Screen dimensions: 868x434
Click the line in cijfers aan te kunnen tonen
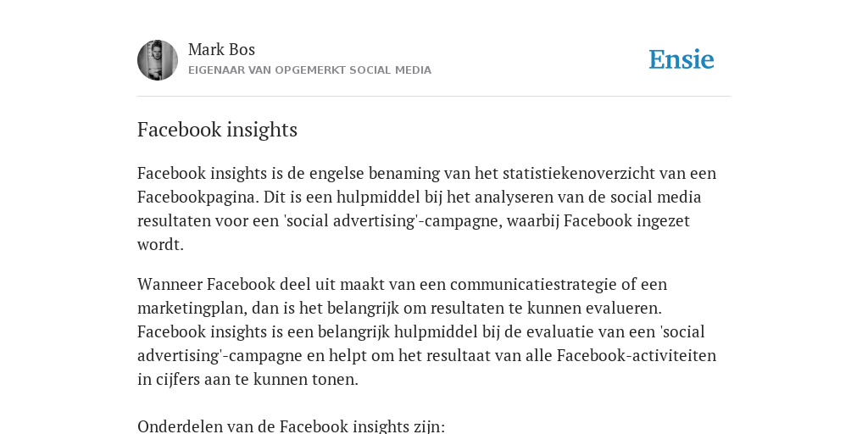(248, 379)
